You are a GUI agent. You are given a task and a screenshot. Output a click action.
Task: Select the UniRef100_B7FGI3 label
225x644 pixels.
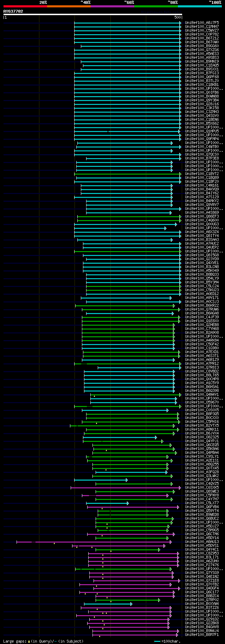click(x=202, y=73)
